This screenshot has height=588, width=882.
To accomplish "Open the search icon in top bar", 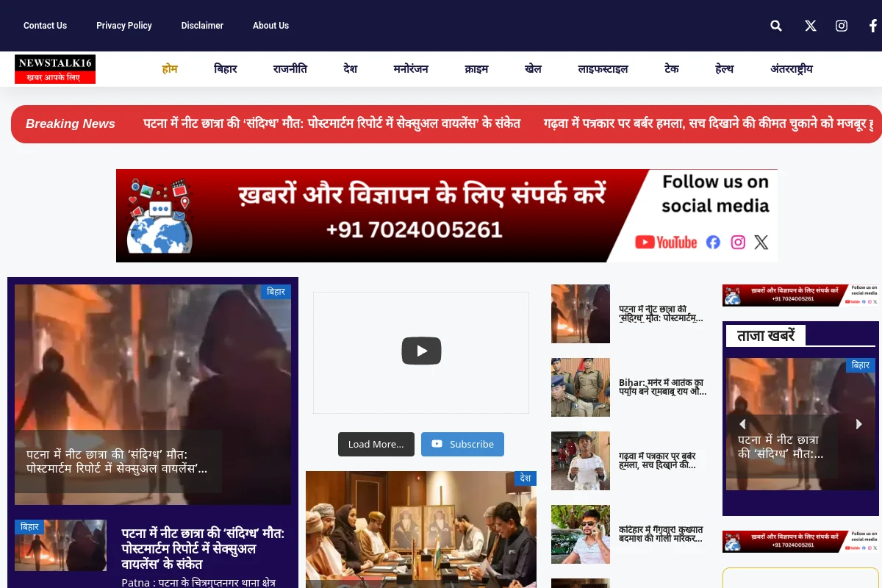I will click(x=776, y=26).
